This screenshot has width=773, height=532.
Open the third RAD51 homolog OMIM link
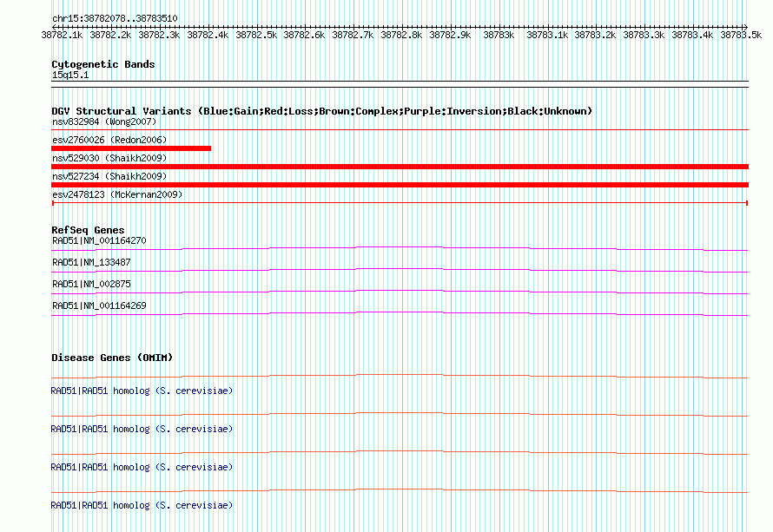click(x=142, y=467)
